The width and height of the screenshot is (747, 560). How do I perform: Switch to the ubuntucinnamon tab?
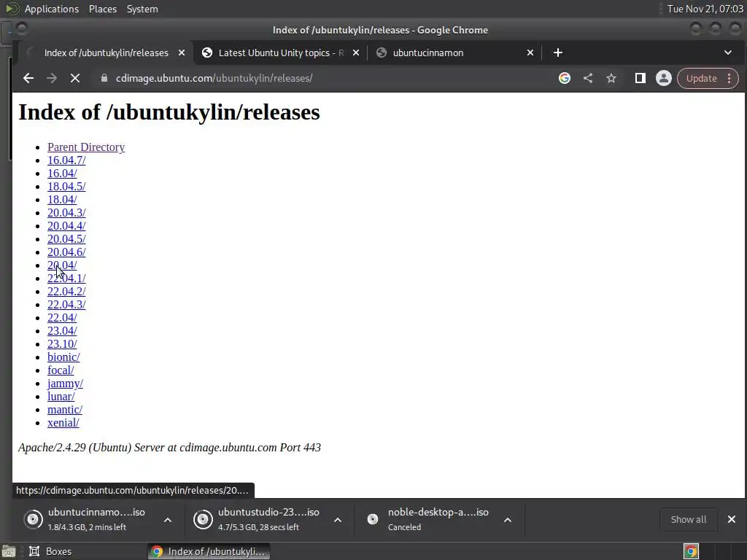coord(455,52)
